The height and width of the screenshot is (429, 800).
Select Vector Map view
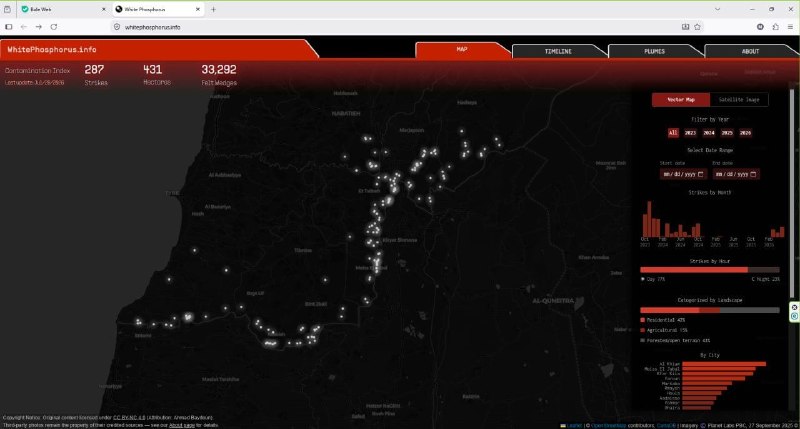[681, 99]
